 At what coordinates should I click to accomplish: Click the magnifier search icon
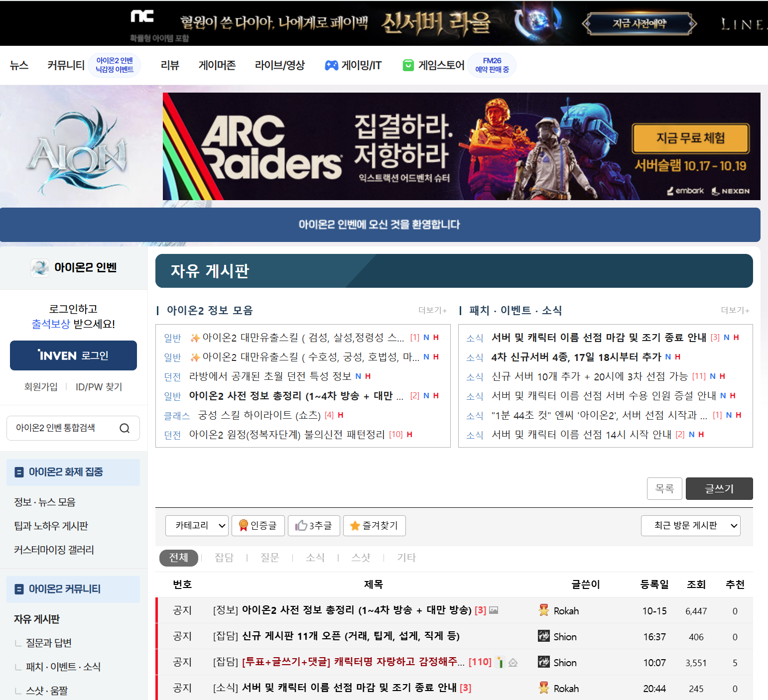click(x=125, y=428)
